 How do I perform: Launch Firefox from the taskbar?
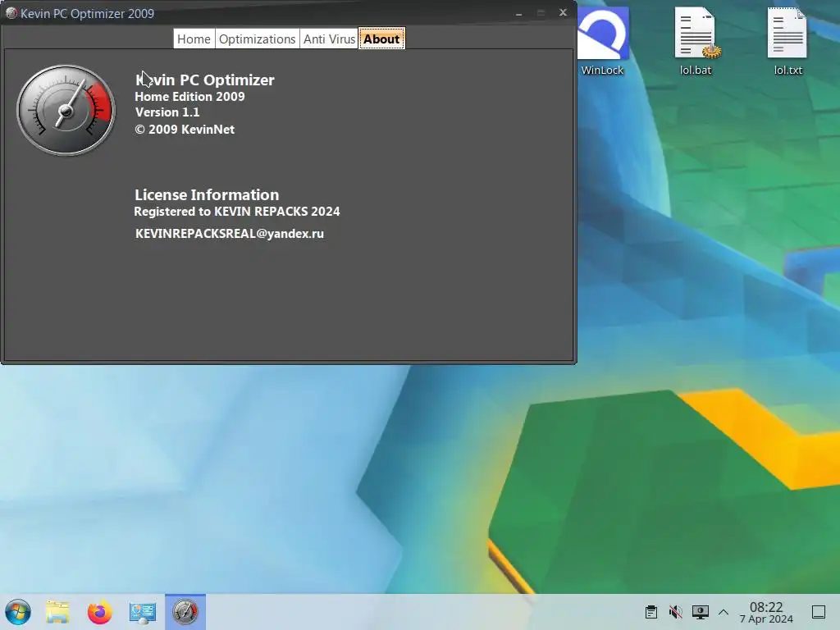point(99,612)
